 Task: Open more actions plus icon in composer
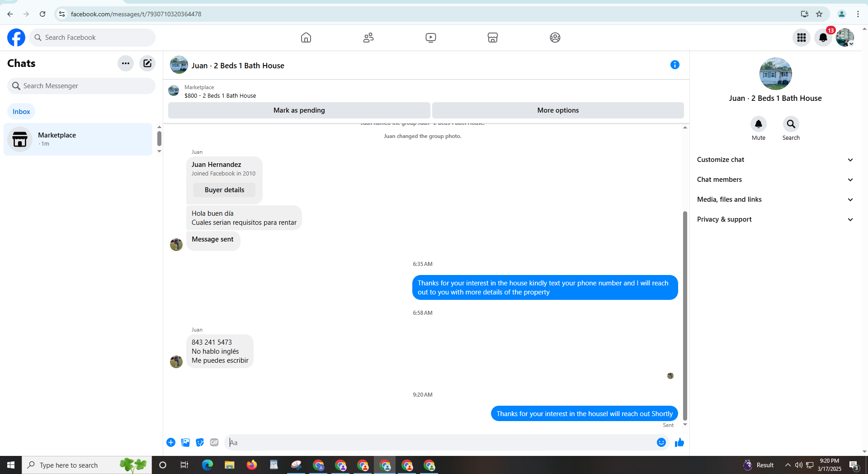pyautogui.click(x=171, y=442)
